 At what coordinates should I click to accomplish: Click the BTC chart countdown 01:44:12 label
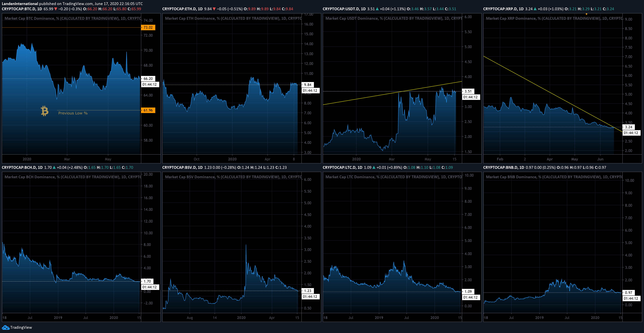(x=150, y=85)
